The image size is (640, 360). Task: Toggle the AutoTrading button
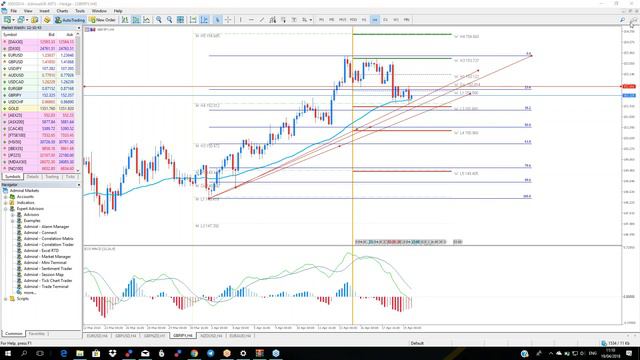[70, 20]
